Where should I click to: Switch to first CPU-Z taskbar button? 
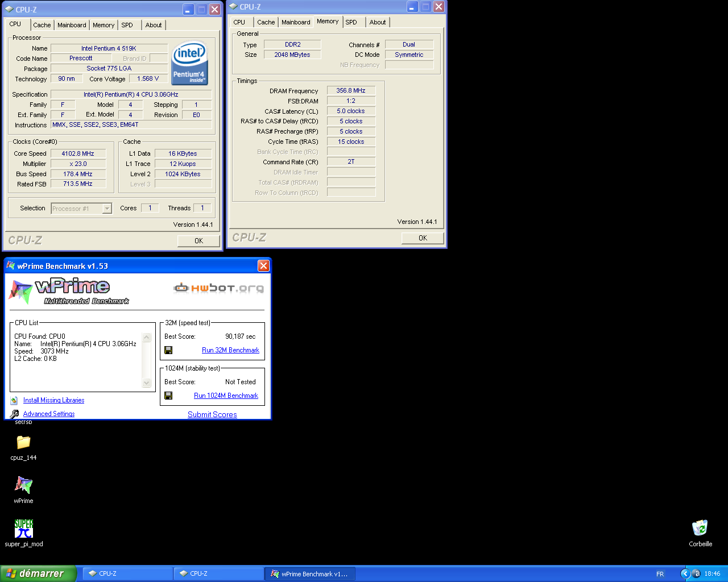[x=127, y=573]
